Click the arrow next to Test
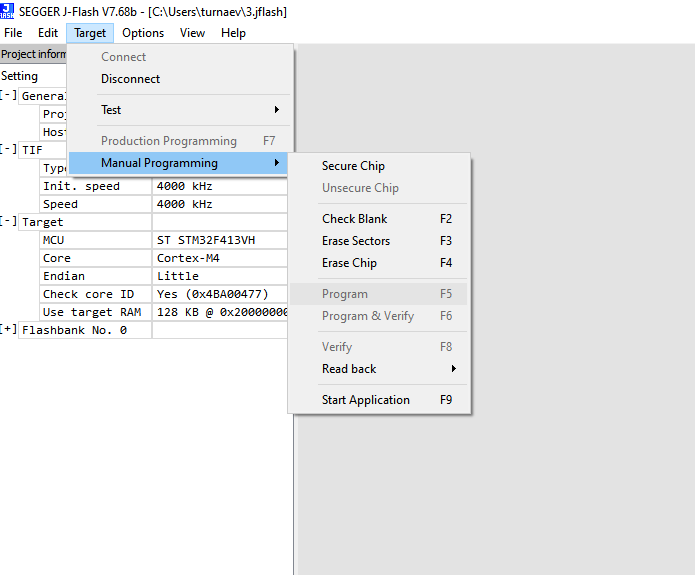Image resolution: width=695 pixels, height=575 pixels. click(277, 110)
